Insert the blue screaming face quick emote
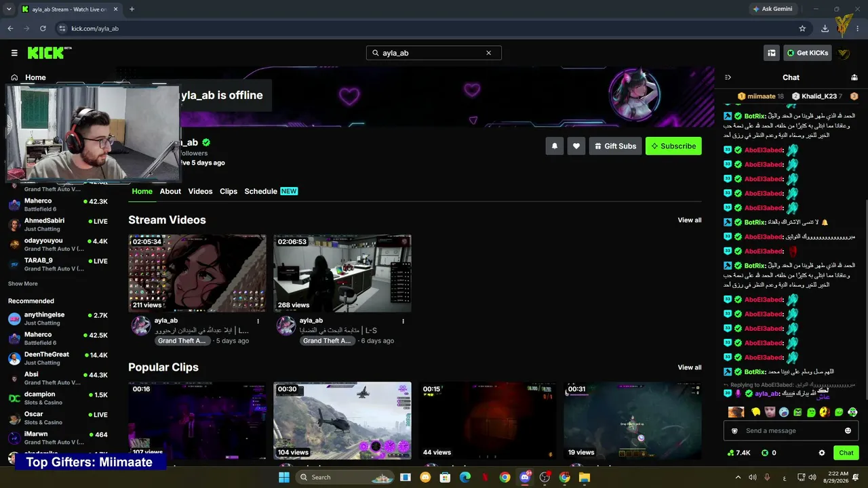 784,412
